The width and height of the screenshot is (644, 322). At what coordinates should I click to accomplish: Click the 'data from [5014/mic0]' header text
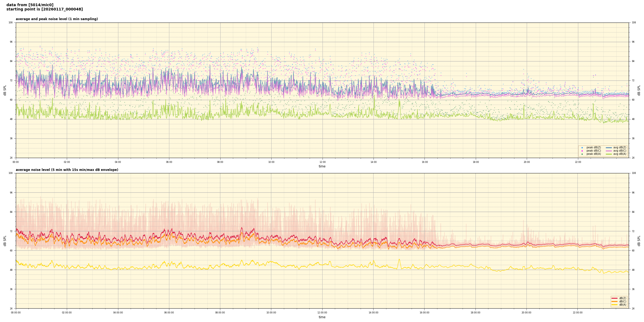[x=30, y=5]
